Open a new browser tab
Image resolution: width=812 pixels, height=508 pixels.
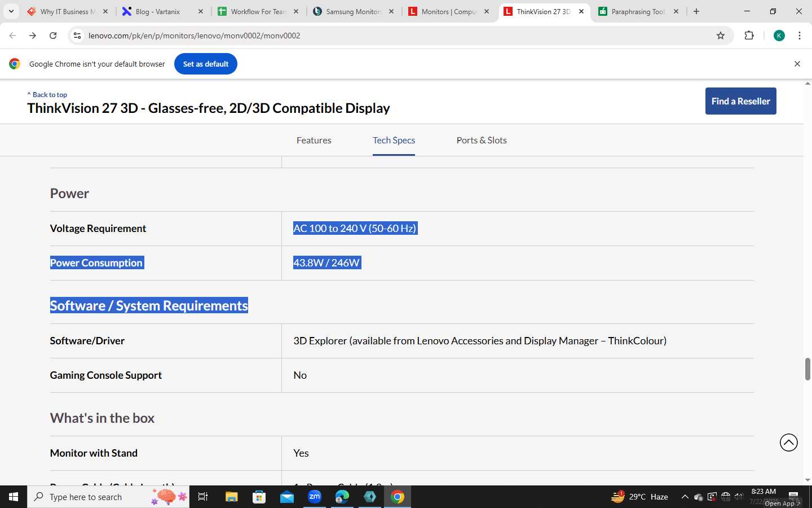pyautogui.click(x=696, y=11)
